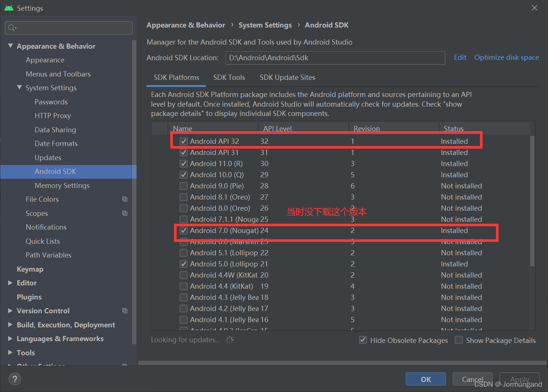Check Android 5.1 (Lollipop) checkbox
The width and height of the screenshot is (548, 392).
tap(184, 253)
